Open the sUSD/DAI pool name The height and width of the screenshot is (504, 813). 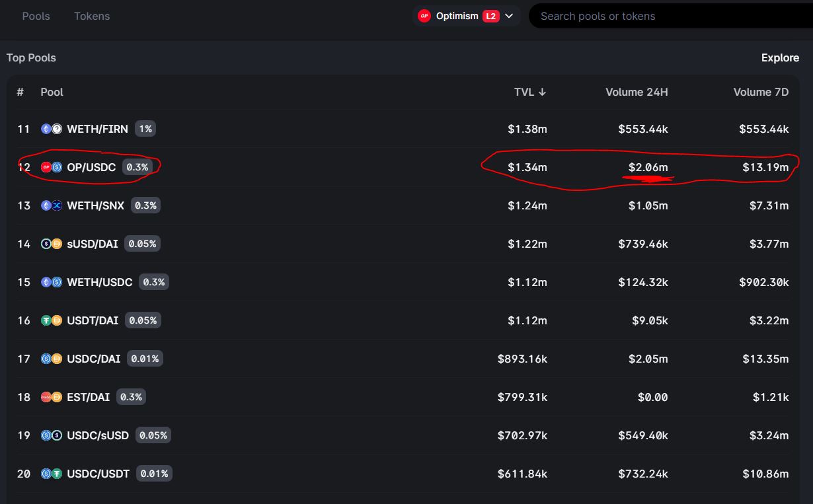pyautogui.click(x=93, y=244)
